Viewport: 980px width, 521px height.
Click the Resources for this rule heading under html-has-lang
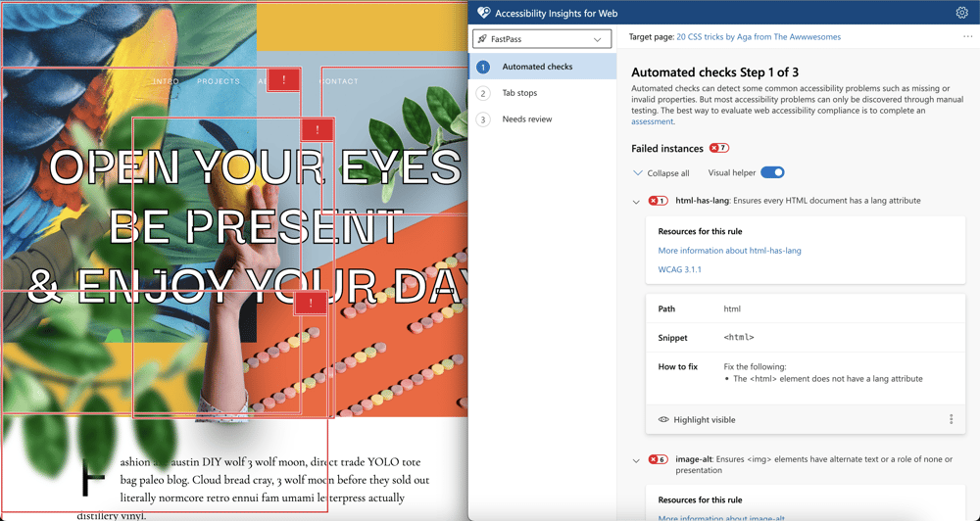tap(700, 231)
